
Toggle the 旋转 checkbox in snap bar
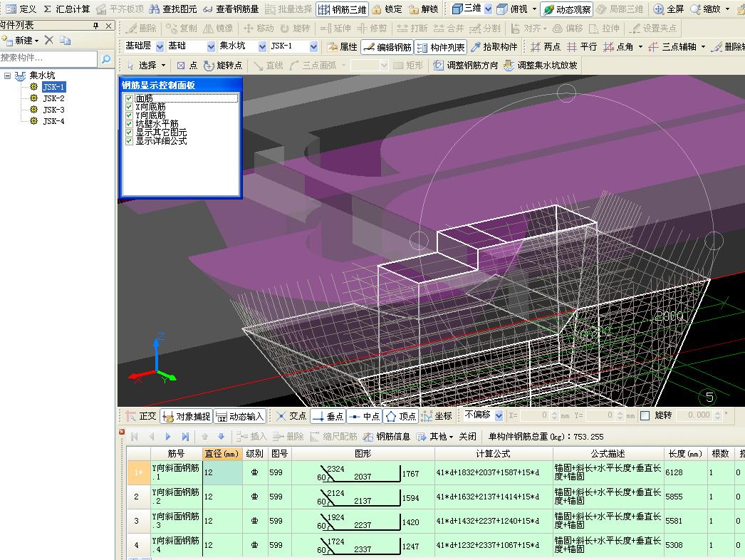click(x=645, y=415)
